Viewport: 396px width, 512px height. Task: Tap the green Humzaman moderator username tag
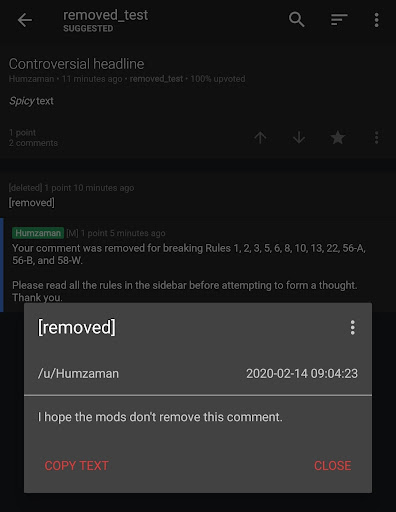pyautogui.click(x=38, y=233)
